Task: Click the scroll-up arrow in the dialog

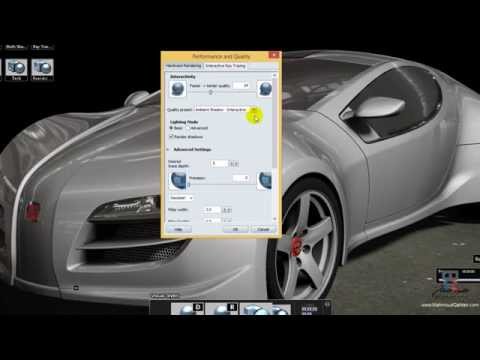Action: coord(275,75)
